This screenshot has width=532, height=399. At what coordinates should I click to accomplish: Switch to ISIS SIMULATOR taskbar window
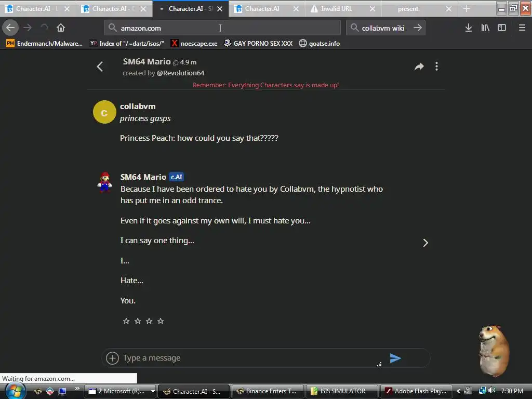click(342, 391)
